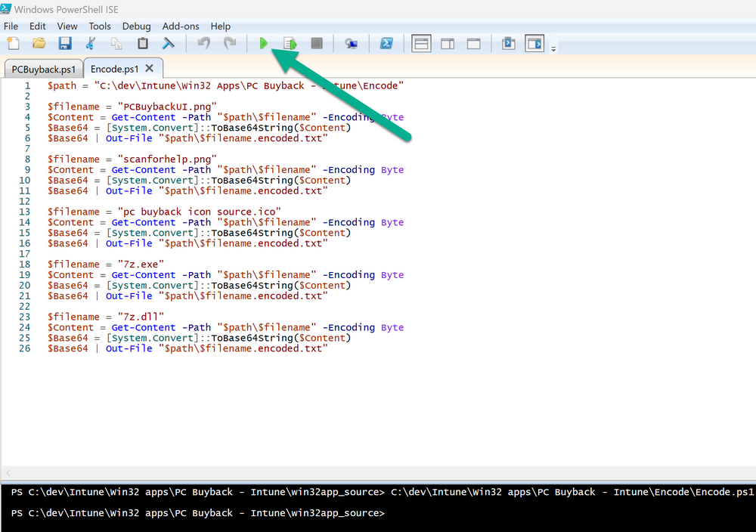Click Encode.ps1 path in console output
Screen dimensions: 756x532
coord(572,492)
